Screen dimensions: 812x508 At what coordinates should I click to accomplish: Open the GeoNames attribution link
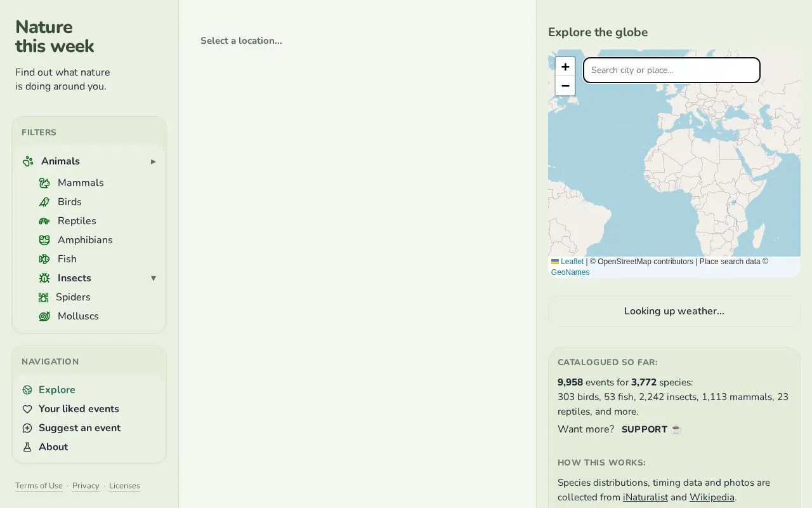(x=570, y=272)
